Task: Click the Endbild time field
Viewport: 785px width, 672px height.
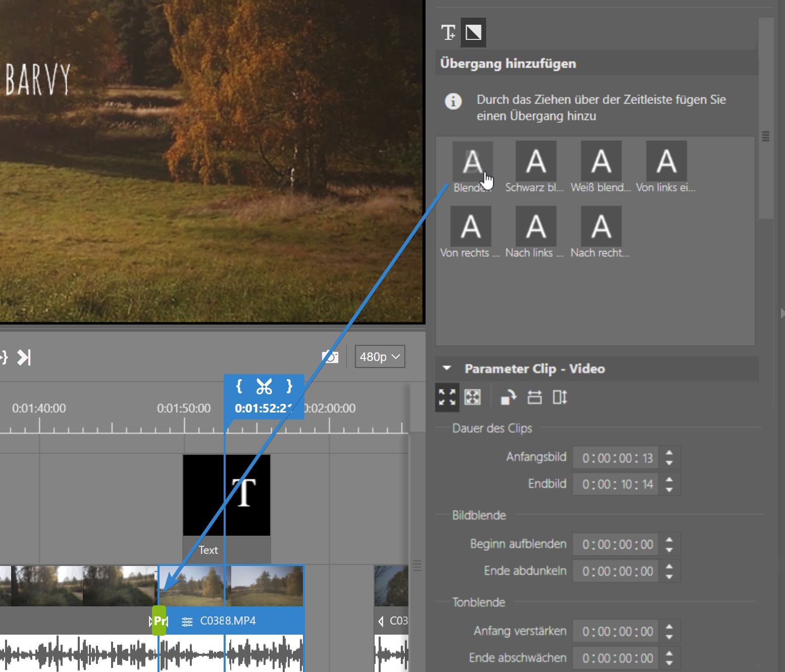Action: point(615,484)
